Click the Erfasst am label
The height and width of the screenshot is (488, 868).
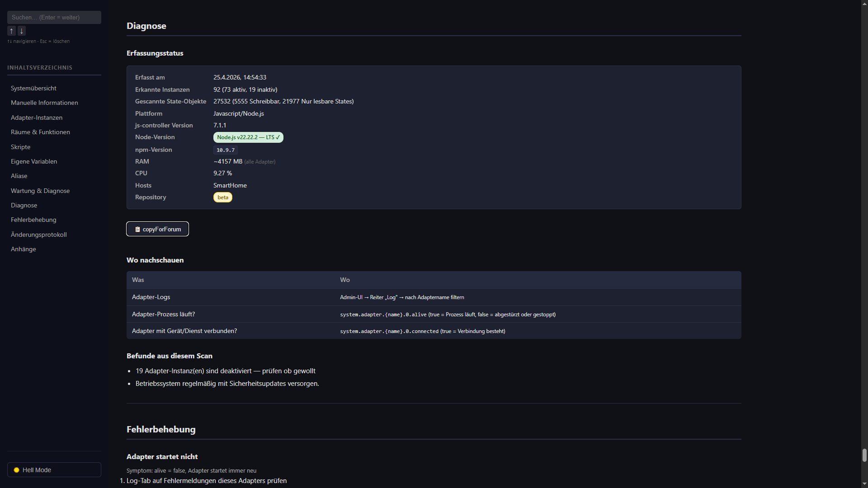[x=150, y=77]
